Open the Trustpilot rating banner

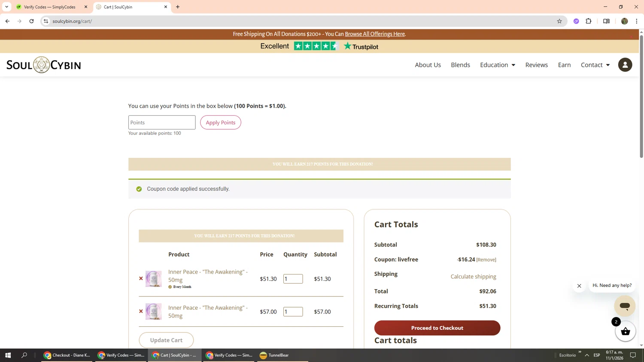[x=319, y=46]
